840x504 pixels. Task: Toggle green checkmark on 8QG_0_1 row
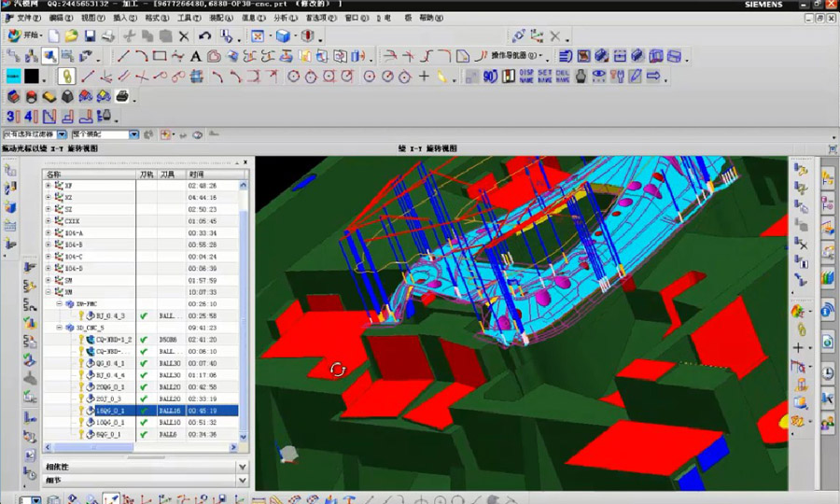pyautogui.click(x=144, y=434)
